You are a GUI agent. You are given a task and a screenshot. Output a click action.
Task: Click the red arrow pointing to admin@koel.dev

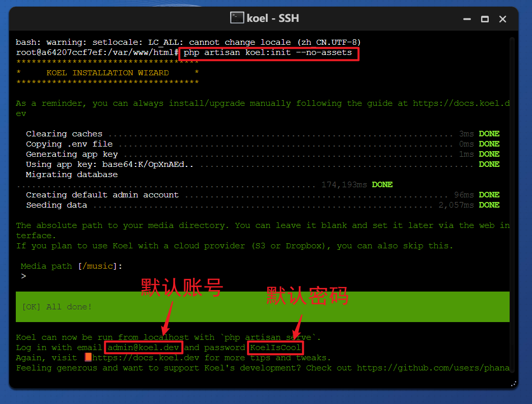167,318
